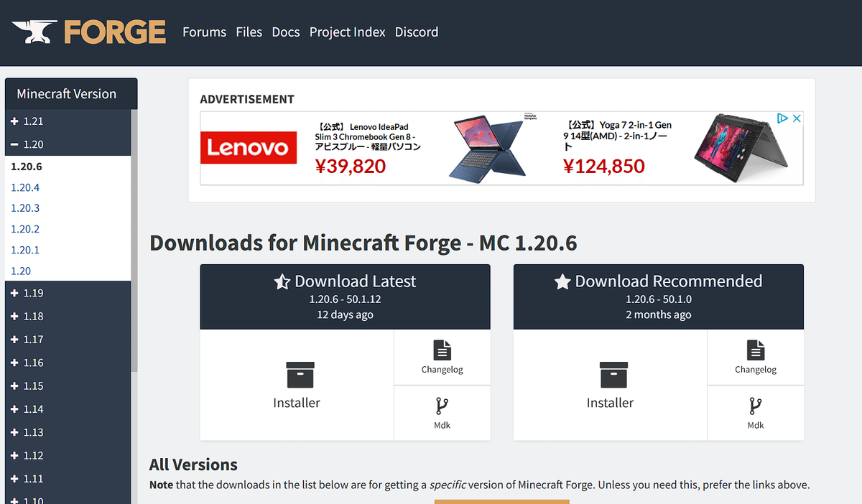This screenshot has width=862, height=504.
Task: Open Changelog document icon under Download Latest
Action: click(442, 350)
